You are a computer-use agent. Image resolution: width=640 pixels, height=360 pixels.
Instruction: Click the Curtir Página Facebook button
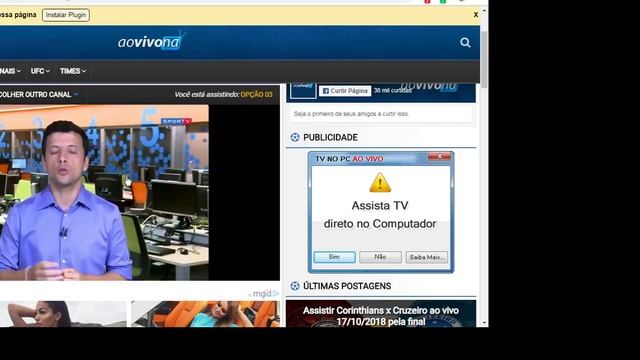pyautogui.click(x=345, y=91)
